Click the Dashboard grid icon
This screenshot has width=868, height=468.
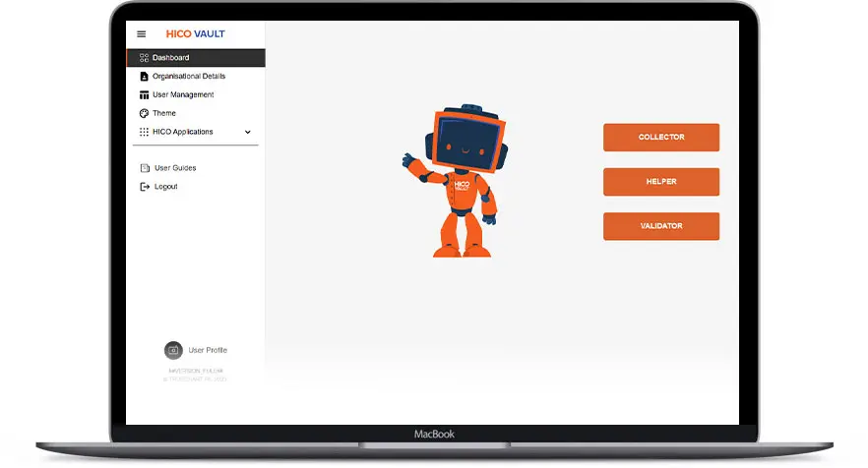pos(144,58)
